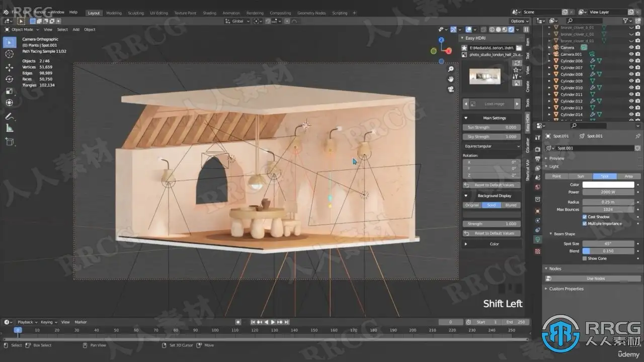
Task: Activate the Scale tool
Action: pos(9,91)
